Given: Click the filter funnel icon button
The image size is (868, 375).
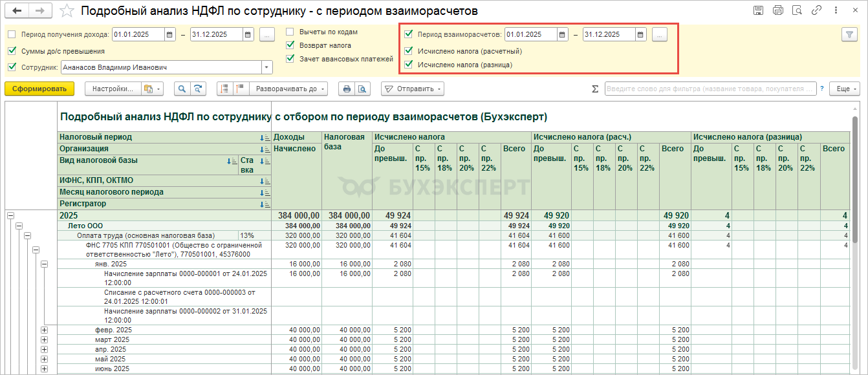Looking at the screenshot, I should pyautogui.click(x=849, y=35).
